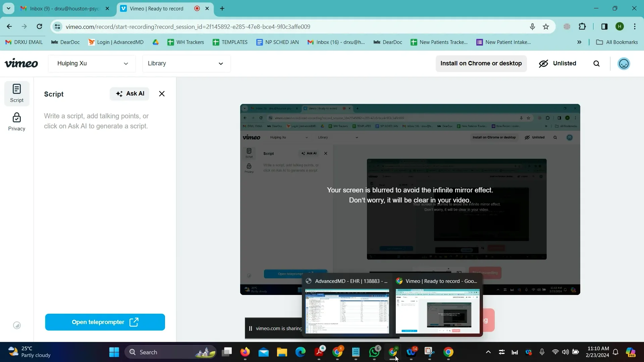Click Open teleprompter button
Image resolution: width=644 pixels, height=362 pixels.
pos(105,322)
